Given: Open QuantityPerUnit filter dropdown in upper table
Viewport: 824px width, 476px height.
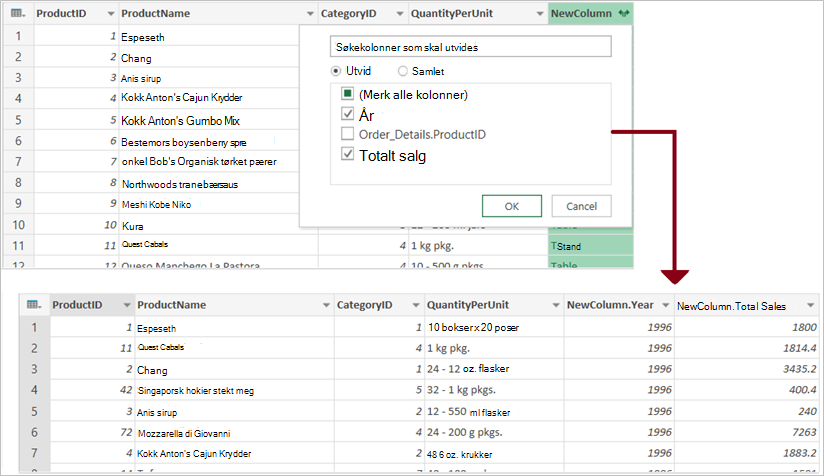Looking at the screenshot, I should click(x=540, y=14).
